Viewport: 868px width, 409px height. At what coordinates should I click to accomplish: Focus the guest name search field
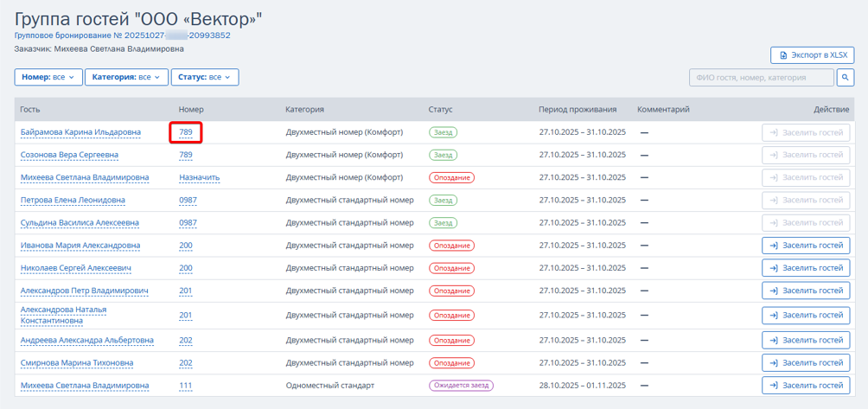pyautogui.click(x=761, y=78)
